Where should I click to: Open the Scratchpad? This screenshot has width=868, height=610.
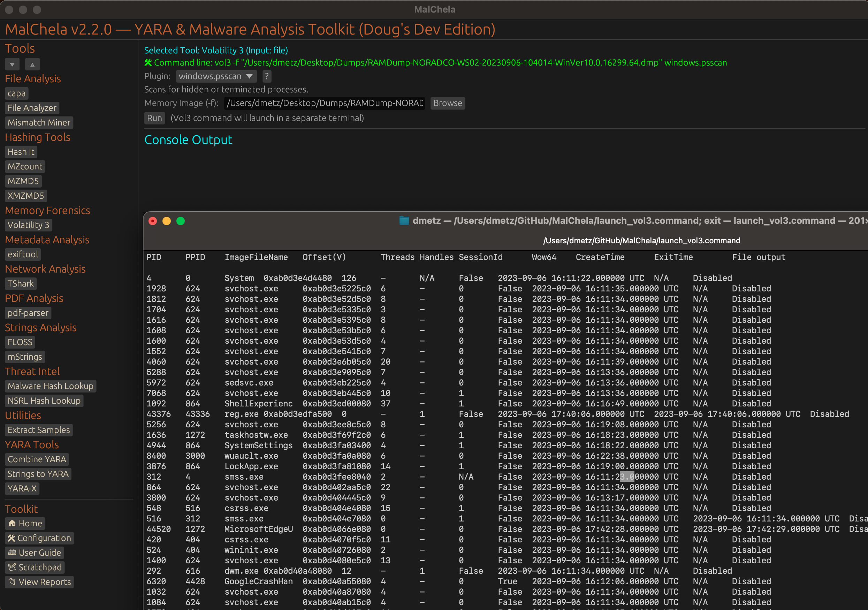35,568
